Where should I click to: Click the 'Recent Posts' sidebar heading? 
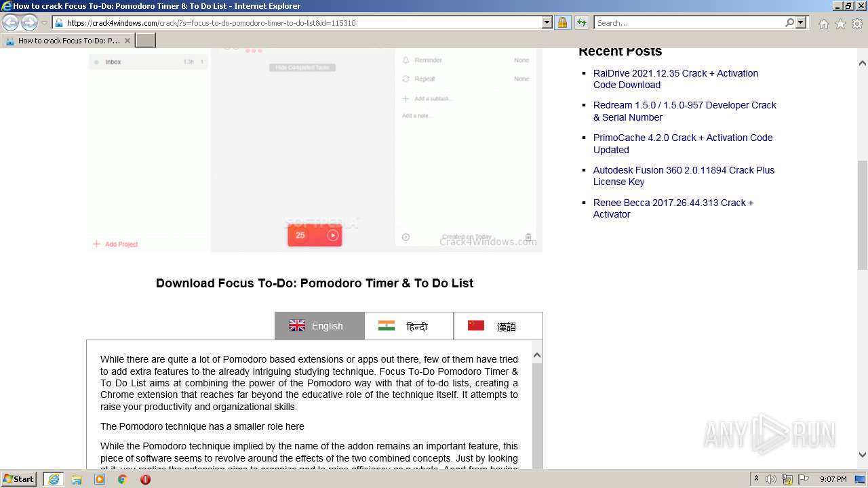(620, 52)
